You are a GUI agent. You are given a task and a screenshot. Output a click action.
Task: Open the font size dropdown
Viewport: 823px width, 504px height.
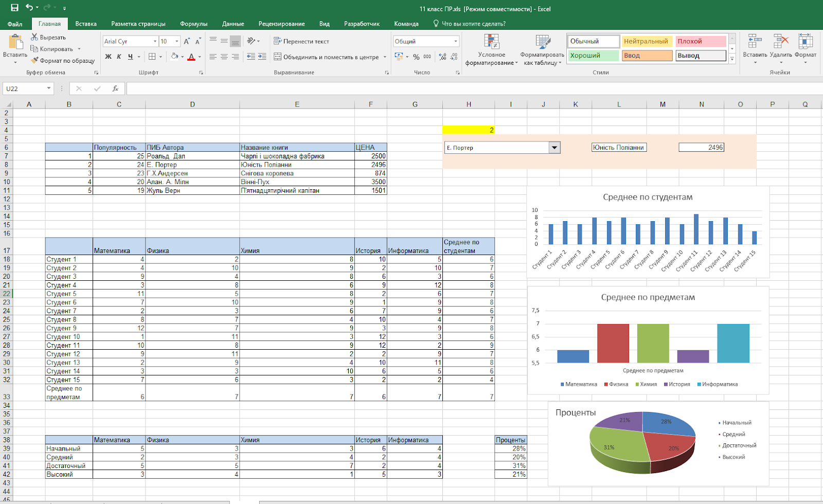click(177, 41)
